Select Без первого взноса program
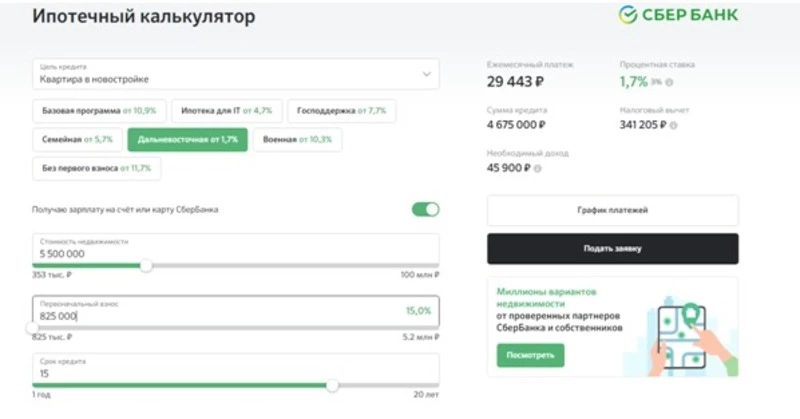800x419 pixels. [x=96, y=168]
